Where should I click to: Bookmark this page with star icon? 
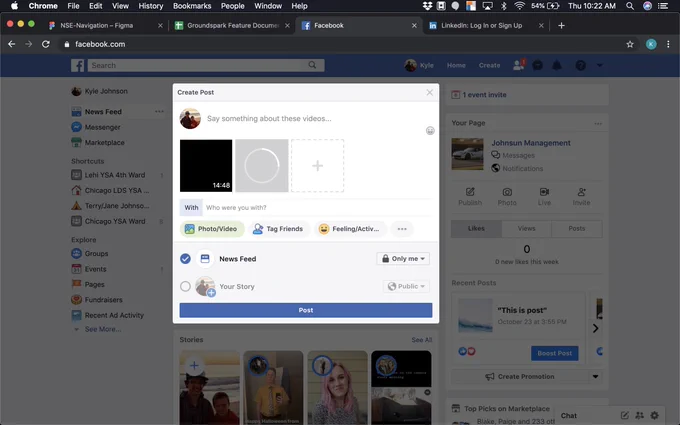[630, 44]
